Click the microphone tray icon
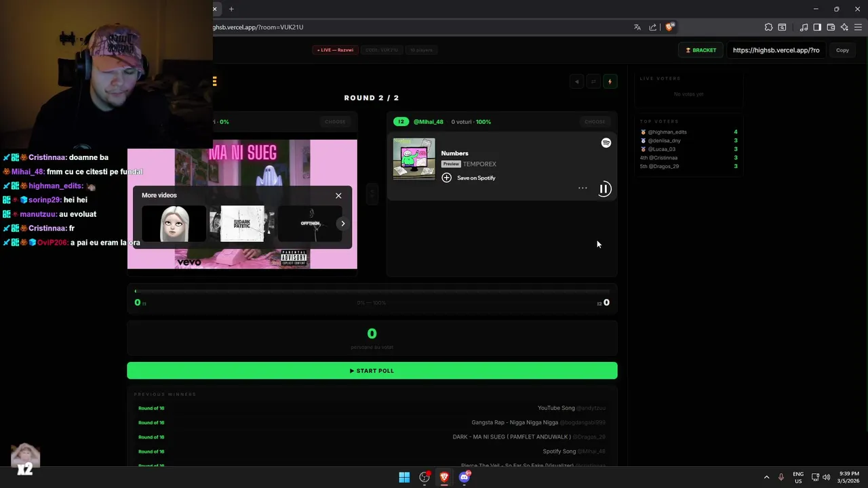868x488 pixels. tap(781, 477)
